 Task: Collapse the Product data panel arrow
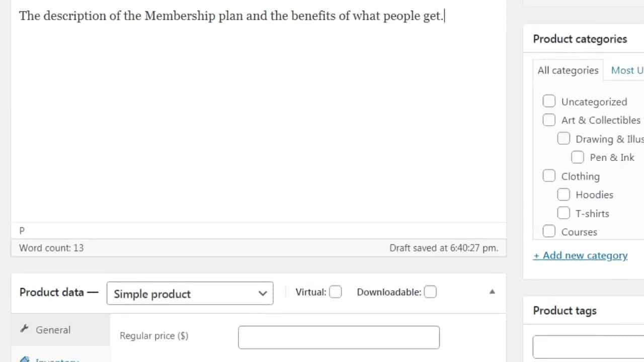click(492, 292)
